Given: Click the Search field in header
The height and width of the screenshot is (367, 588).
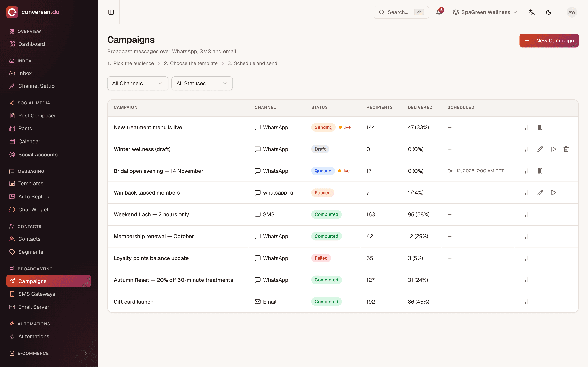Looking at the screenshot, I should 401,12.
